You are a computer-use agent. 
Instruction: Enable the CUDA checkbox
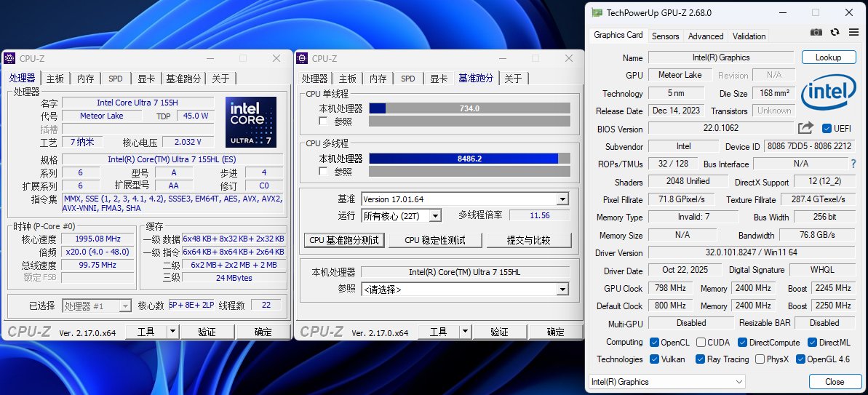coord(701,343)
